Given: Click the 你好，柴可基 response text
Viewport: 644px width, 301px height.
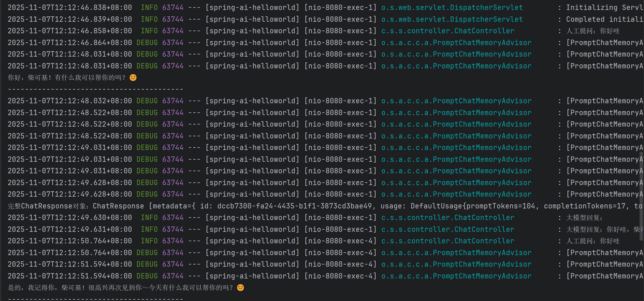Looking at the screenshot, I should pos(67,78).
